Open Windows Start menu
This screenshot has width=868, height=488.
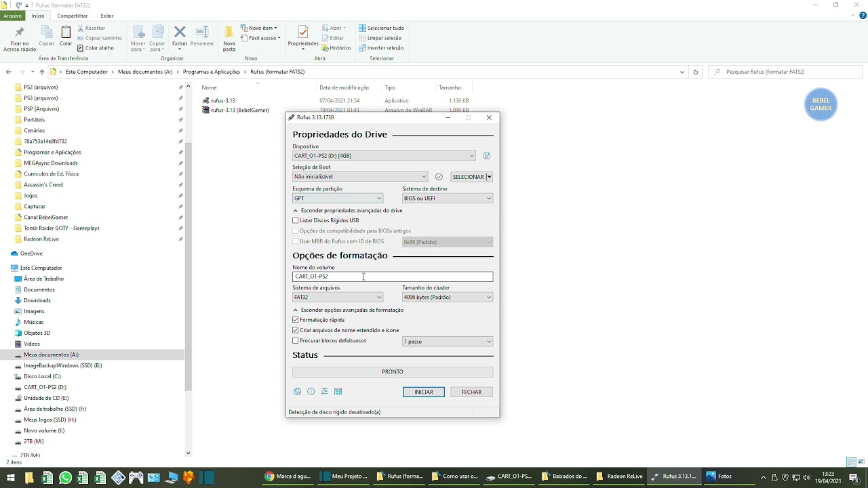pyautogui.click(x=9, y=476)
